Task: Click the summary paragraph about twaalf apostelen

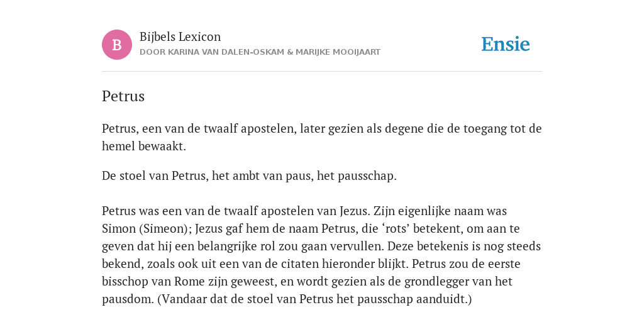Action: point(322,137)
